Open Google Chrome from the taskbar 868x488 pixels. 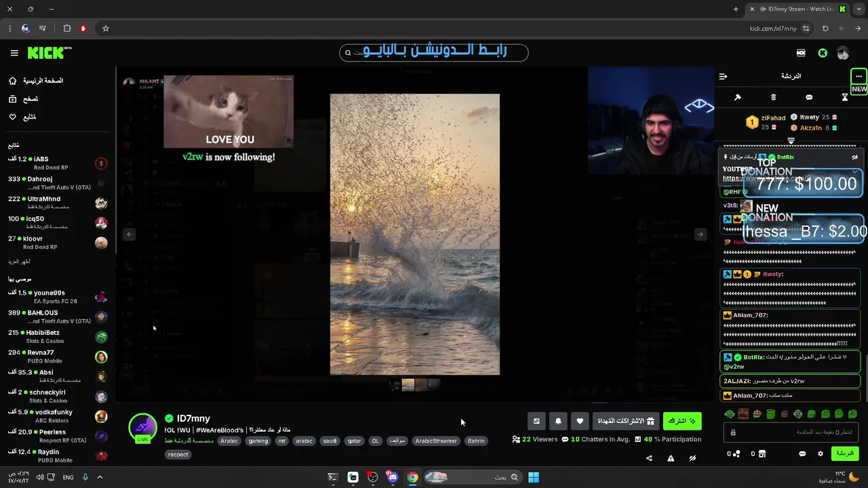click(x=412, y=477)
